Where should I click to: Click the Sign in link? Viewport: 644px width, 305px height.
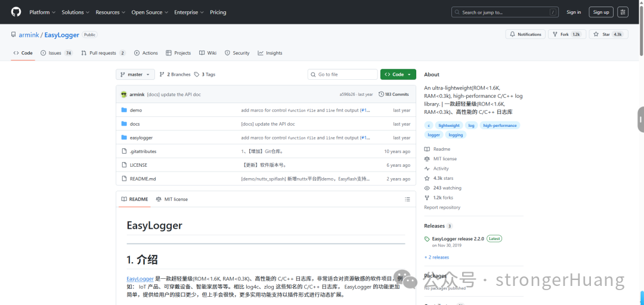(574, 12)
